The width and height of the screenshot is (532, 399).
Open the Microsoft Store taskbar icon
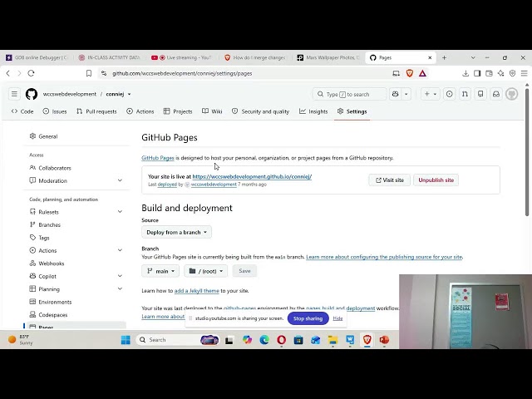pos(298,340)
